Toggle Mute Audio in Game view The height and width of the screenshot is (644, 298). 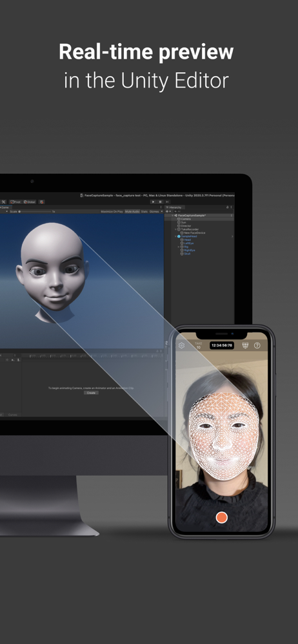[x=132, y=211]
